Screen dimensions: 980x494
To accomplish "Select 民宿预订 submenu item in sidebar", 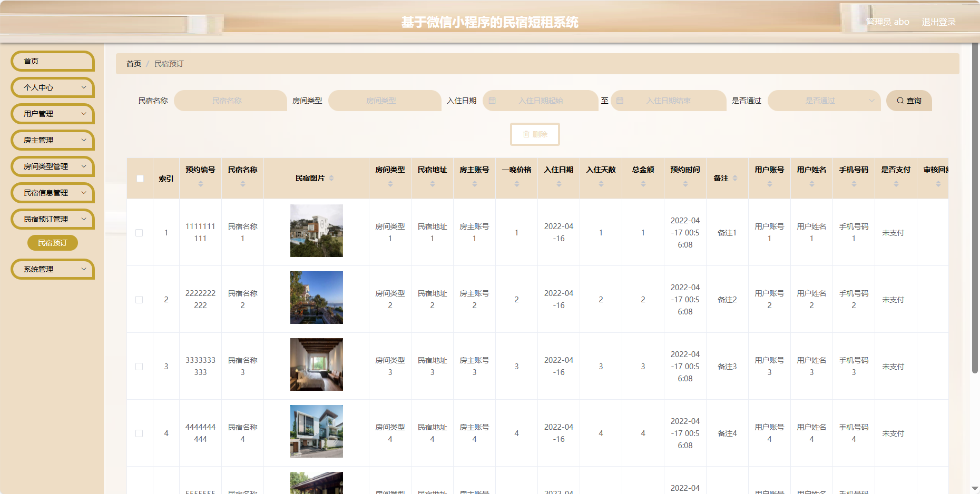I will [53, 243].
